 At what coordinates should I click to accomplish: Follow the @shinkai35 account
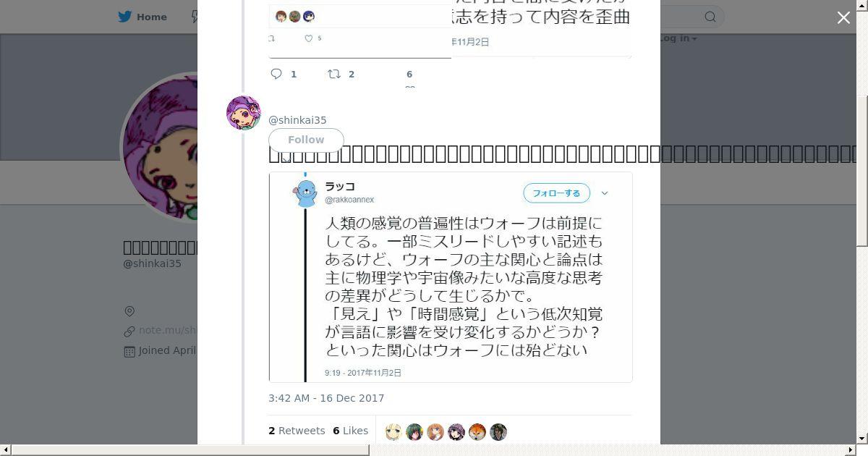(306, 140)
